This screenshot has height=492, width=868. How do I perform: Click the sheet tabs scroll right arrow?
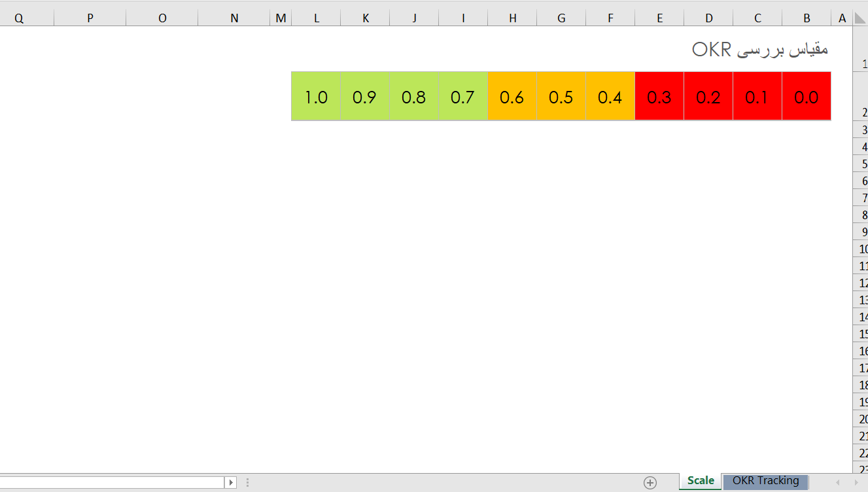pyautogui.click(x=858, y=482)
